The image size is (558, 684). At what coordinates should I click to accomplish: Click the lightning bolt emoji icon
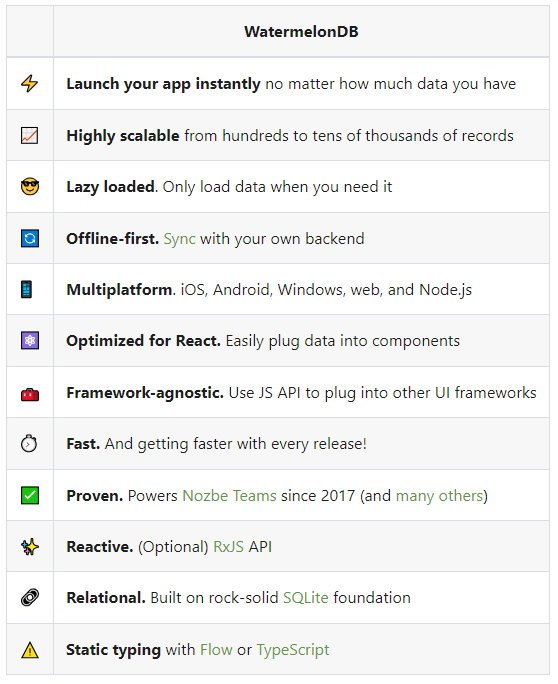click(x=30, y=83)
